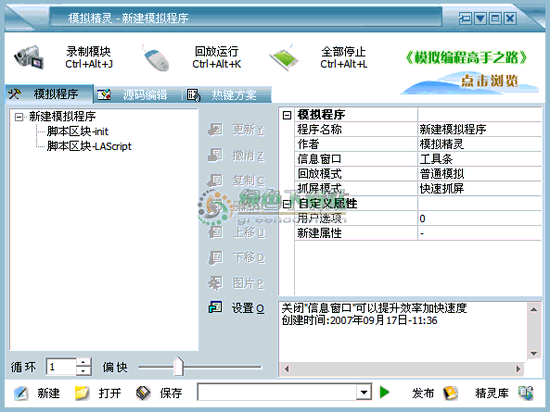Click scroll-left arrow of info text box
Viewport: 550px width, 412px height.
(287, 369)
